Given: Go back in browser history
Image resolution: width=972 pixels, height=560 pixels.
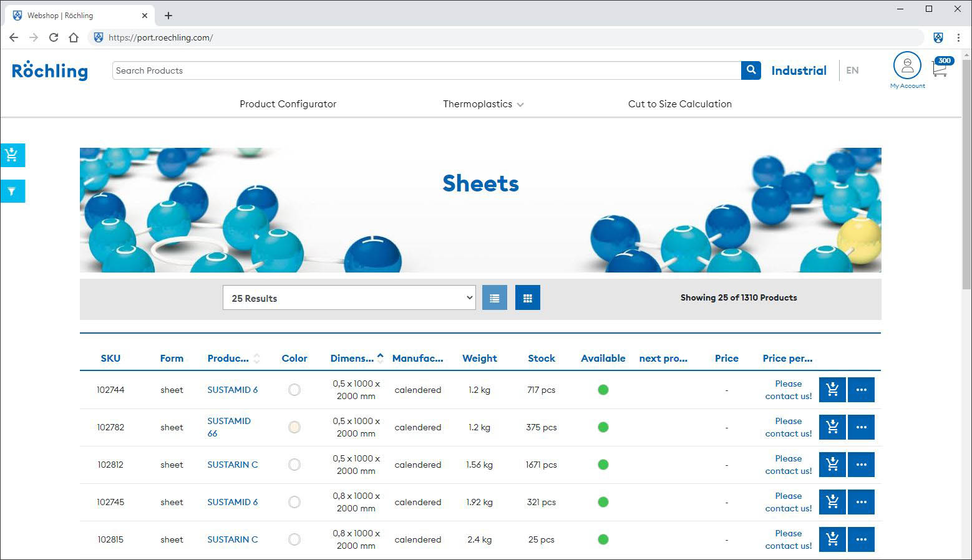Looking at the screenshot, I should tap(14, 37).
